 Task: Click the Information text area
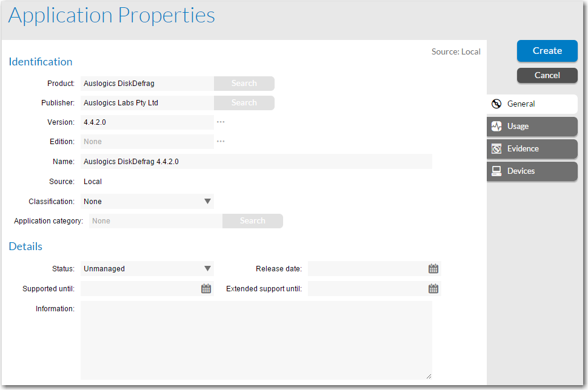[x=256, y=340]
